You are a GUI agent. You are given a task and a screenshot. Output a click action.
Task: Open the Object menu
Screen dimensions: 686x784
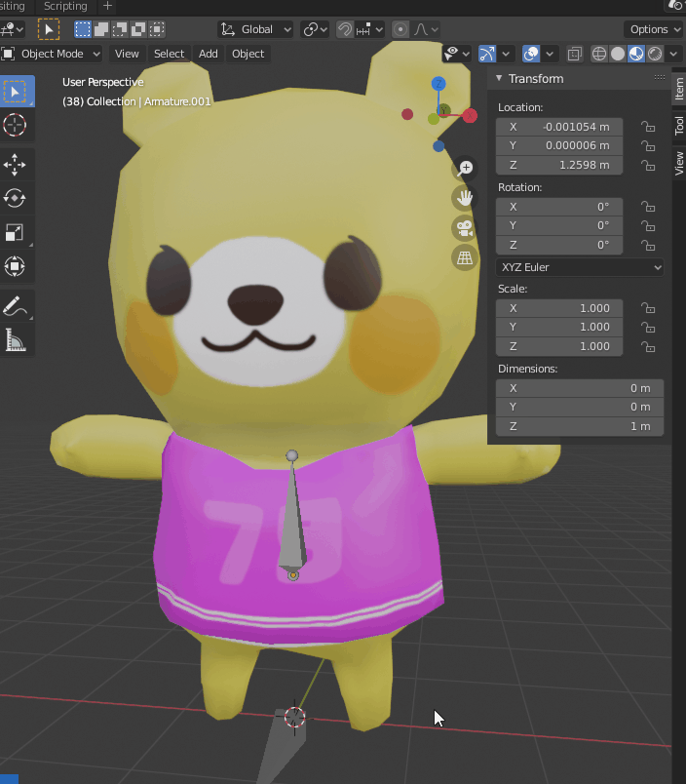248,54
